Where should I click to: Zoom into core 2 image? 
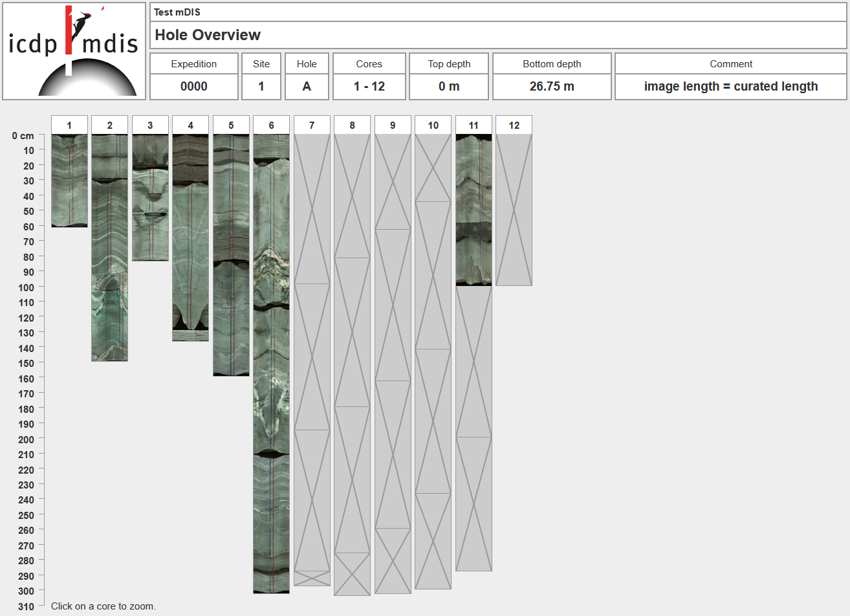109,247
